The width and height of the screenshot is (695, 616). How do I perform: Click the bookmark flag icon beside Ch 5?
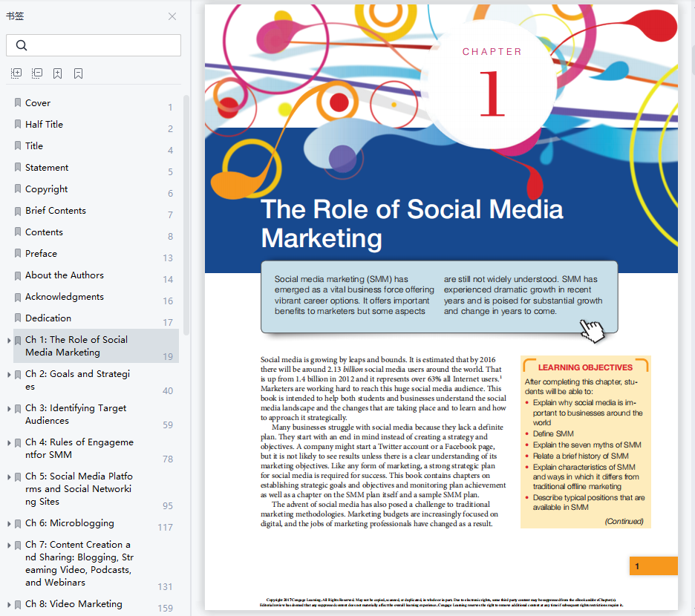18,477
